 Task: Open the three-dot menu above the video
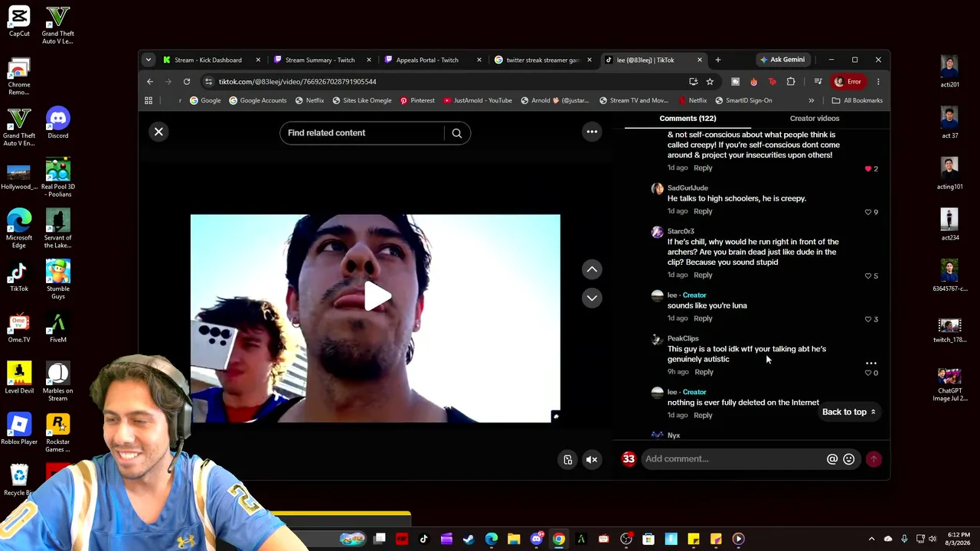[x=592, y=132]
